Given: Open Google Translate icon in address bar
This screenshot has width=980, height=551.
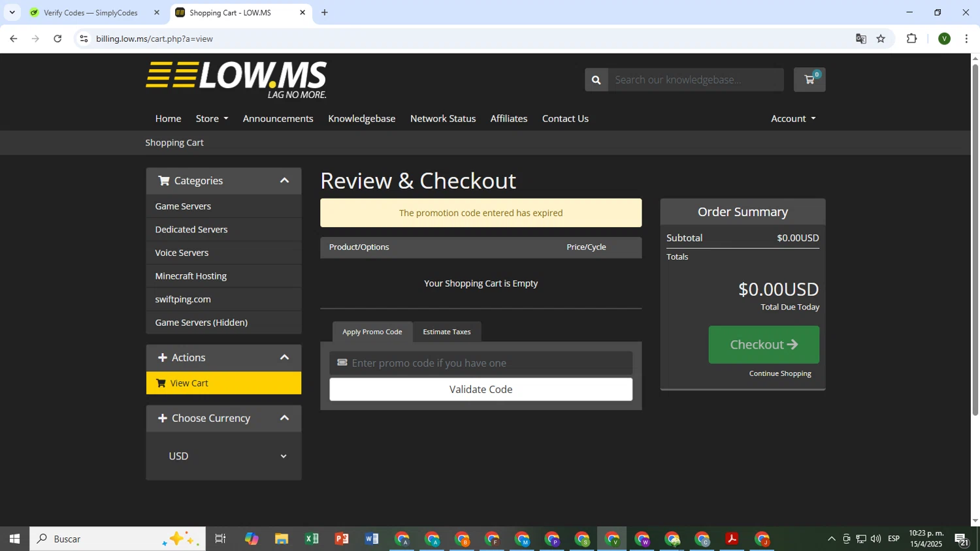Looking at the screenshot, I should click(x=861, y=39).
